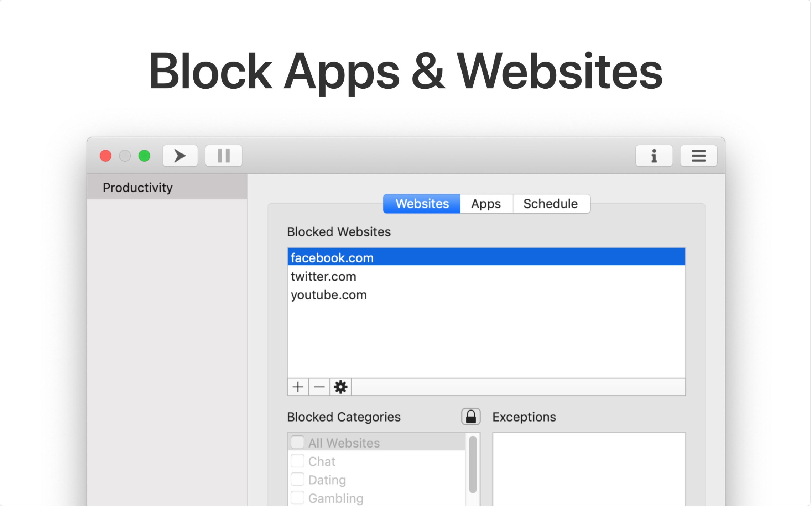Screen dimensions: 812x507
Task: Start blocking with the play arrow button
Action: 180,156
